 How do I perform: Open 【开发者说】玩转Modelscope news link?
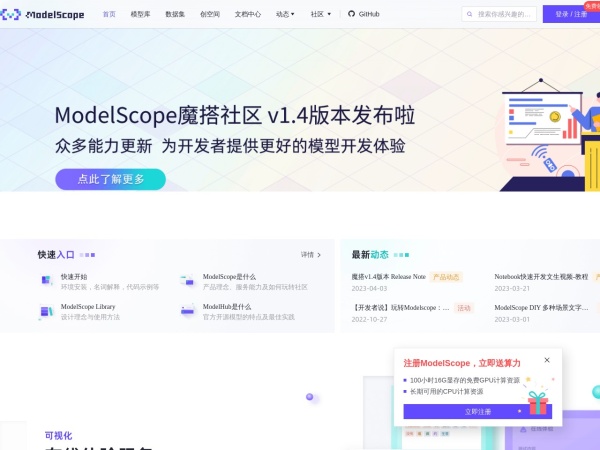pos(401,308)
